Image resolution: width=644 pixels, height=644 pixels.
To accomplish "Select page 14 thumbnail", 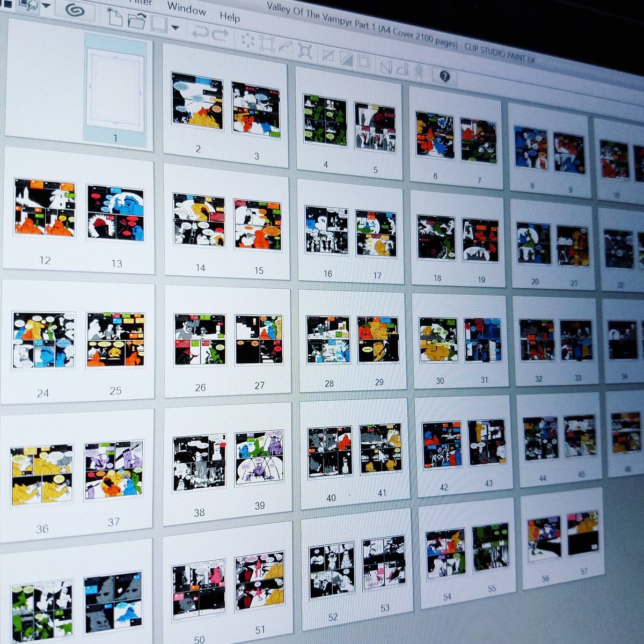I will tap(199, 221).
